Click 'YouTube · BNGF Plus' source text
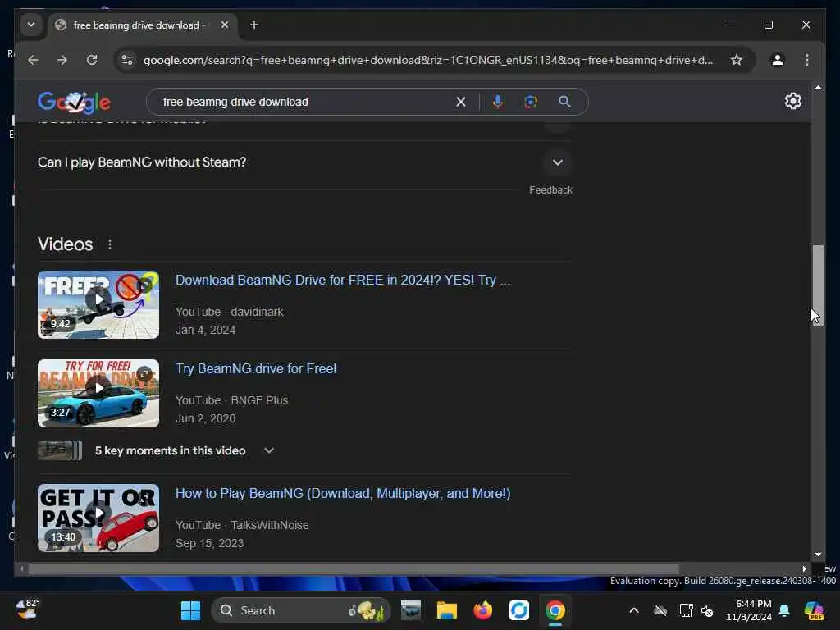Screen dimensions: 840x630 click(x=231, y=400)
